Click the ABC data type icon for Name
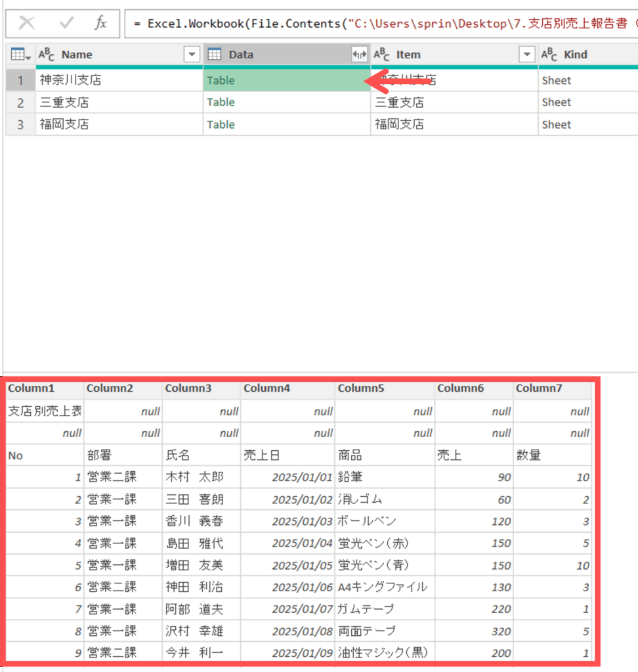This screenshot has height=672, width=638. point(47,55)
